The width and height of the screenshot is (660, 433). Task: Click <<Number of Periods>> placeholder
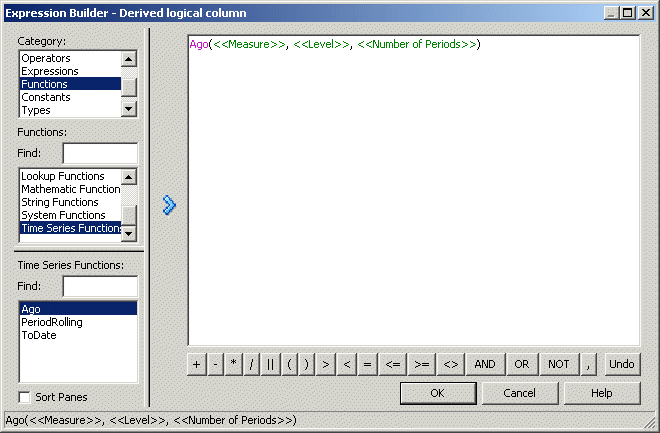pos(417,44)
